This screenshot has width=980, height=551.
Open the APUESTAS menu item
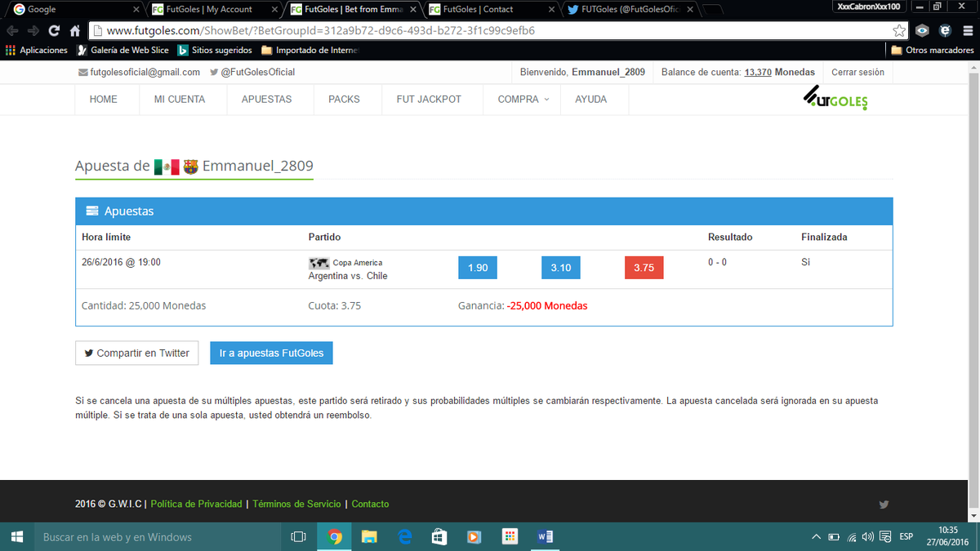(x=267, y=100)
